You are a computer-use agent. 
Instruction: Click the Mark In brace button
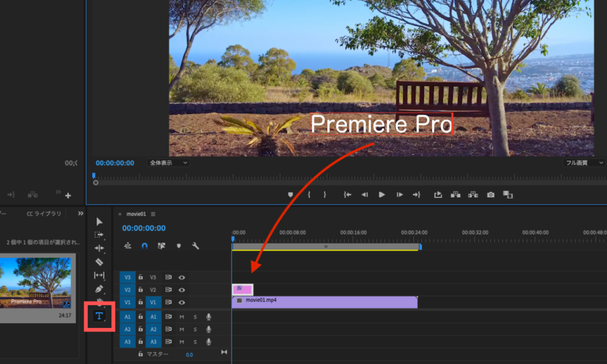(x=309, y=195)
